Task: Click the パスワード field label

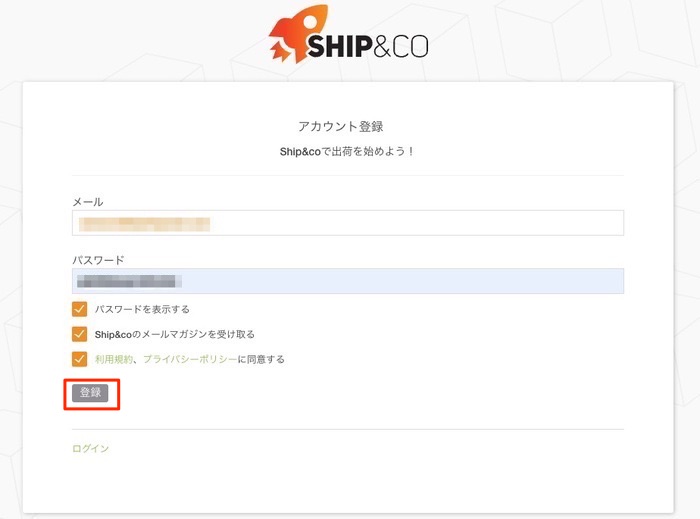Action: (x=98, y=260)
